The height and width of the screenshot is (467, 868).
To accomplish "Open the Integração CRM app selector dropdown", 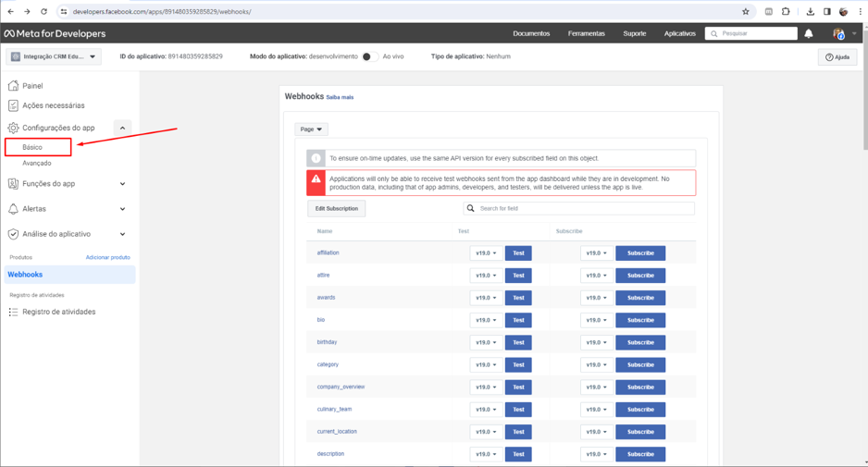I will 54,56.
